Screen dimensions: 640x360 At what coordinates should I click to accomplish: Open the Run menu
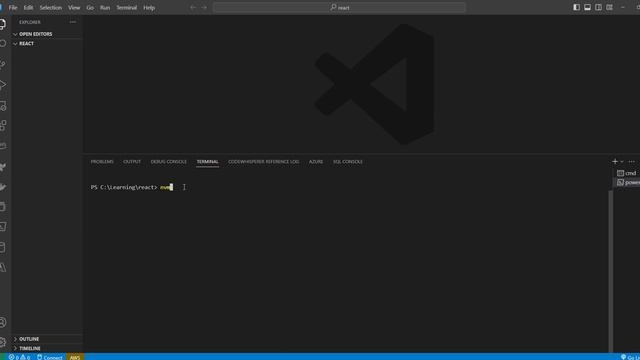(x=105, y=7)
